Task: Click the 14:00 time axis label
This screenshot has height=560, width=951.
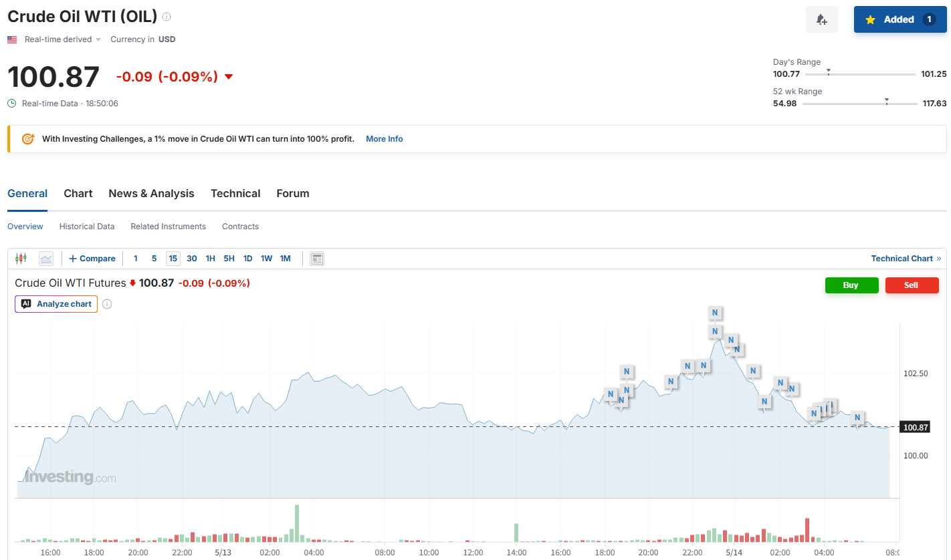Action: pyautogui.click(x=517, y=553)
